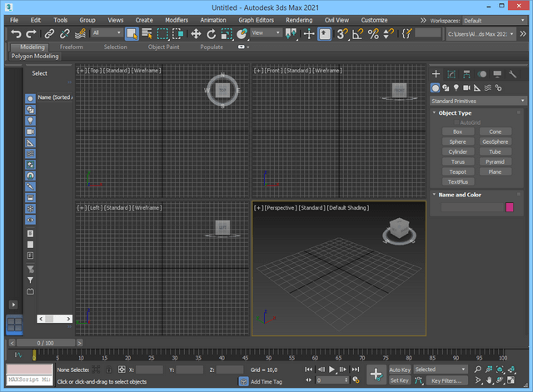Open the Modify panel tab icon
Viewport: 533px width, 392px height.
click(x=451, y=74)
